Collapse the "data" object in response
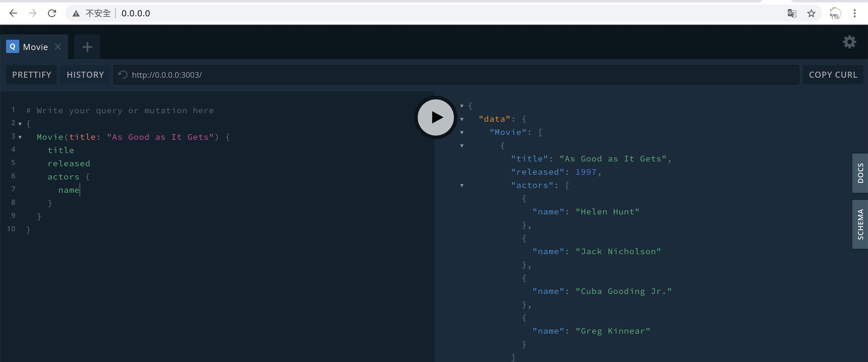This screenshot has height=362, width=868. (x=462, y=119)
